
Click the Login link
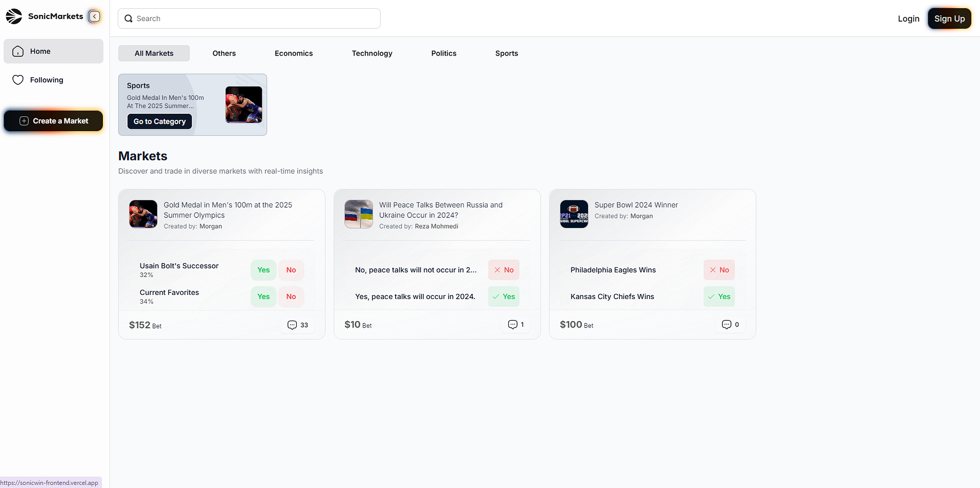coord(908,19)
